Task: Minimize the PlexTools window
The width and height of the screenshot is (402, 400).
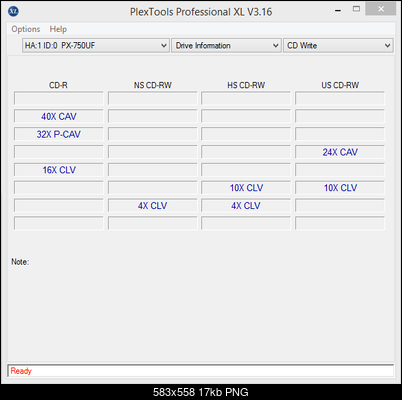Action: [338, 10]
